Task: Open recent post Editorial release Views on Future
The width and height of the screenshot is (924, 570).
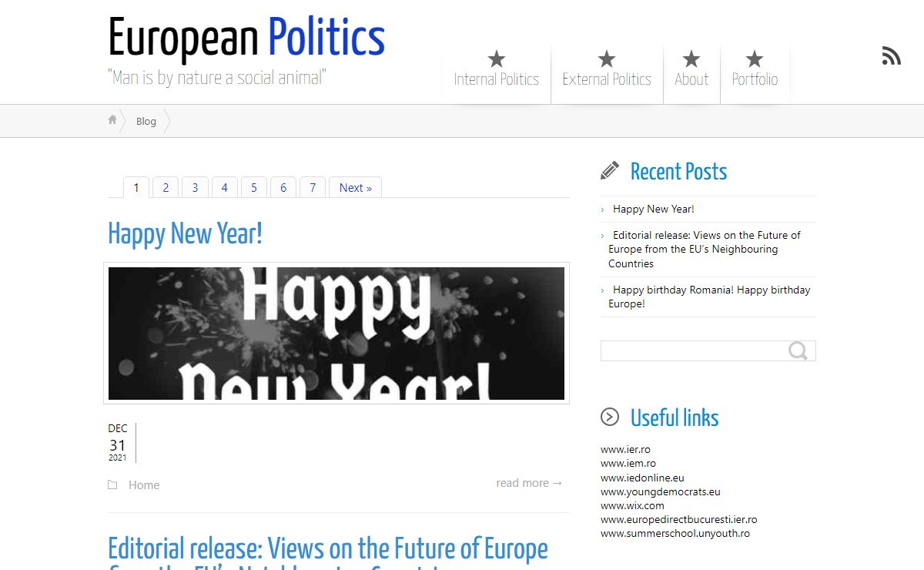Action: click(705, 249)
